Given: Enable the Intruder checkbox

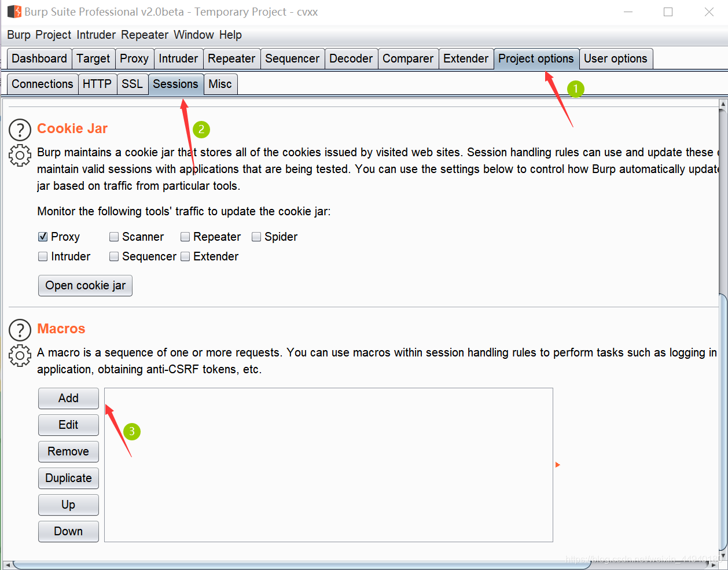Looking at the screenshot, I should (x=43, y=256).
